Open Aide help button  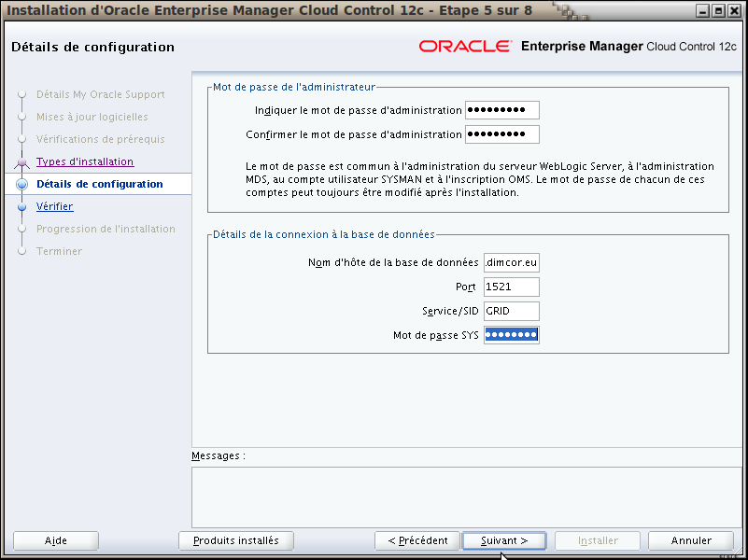pyautogui.click(x=56, y=540)
